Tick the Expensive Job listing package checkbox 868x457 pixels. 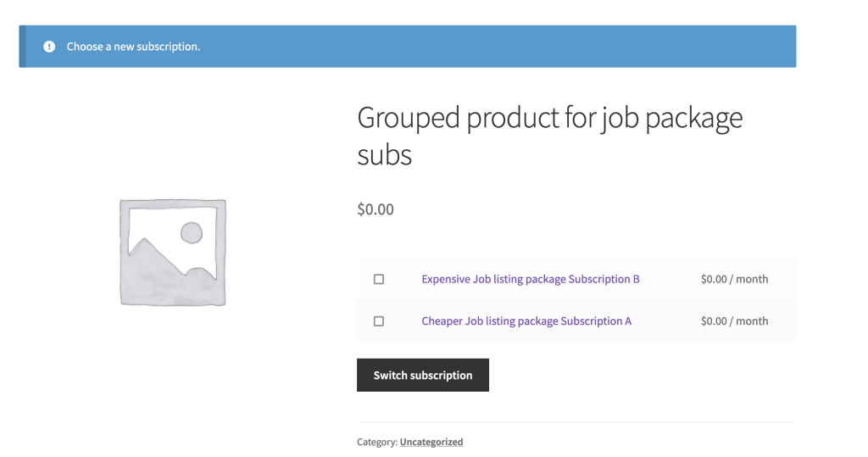(x=379, y=279)
